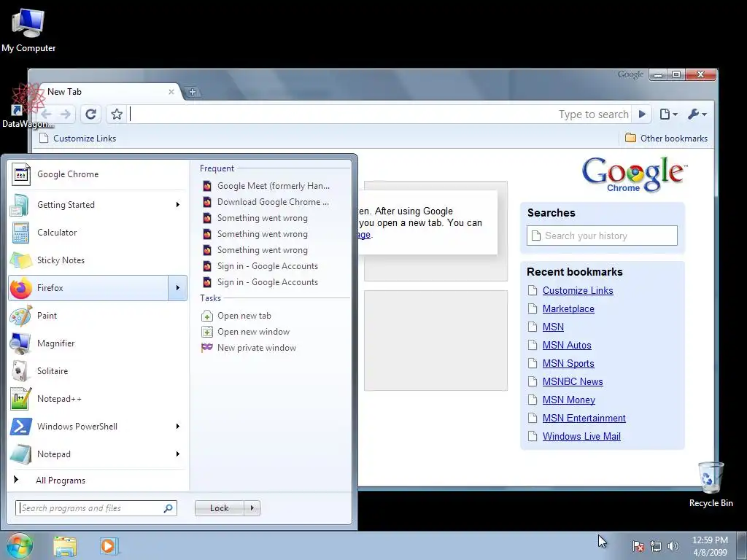Select Firefox in the Start menu

tap(88, 287)
